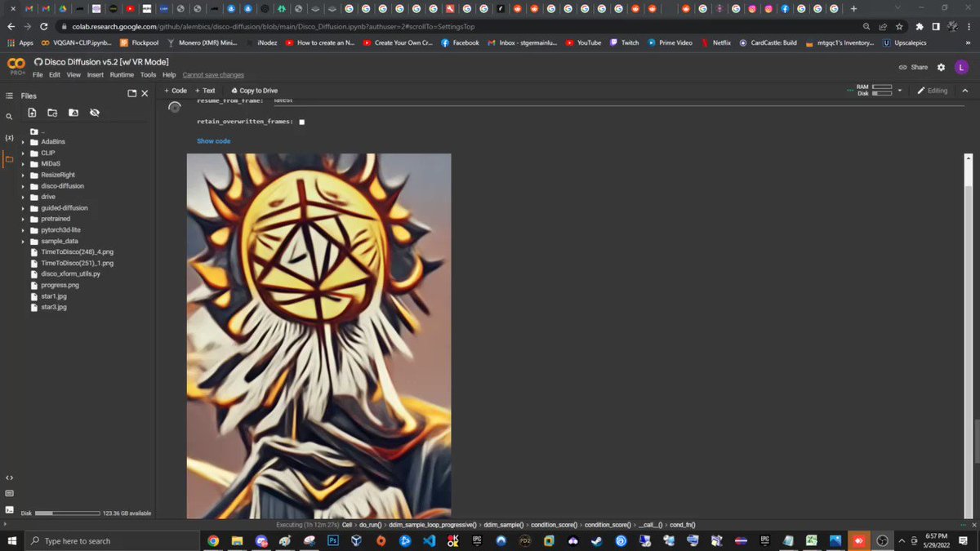
Task: Open the Help menu
Action: (x=169, y=75)
